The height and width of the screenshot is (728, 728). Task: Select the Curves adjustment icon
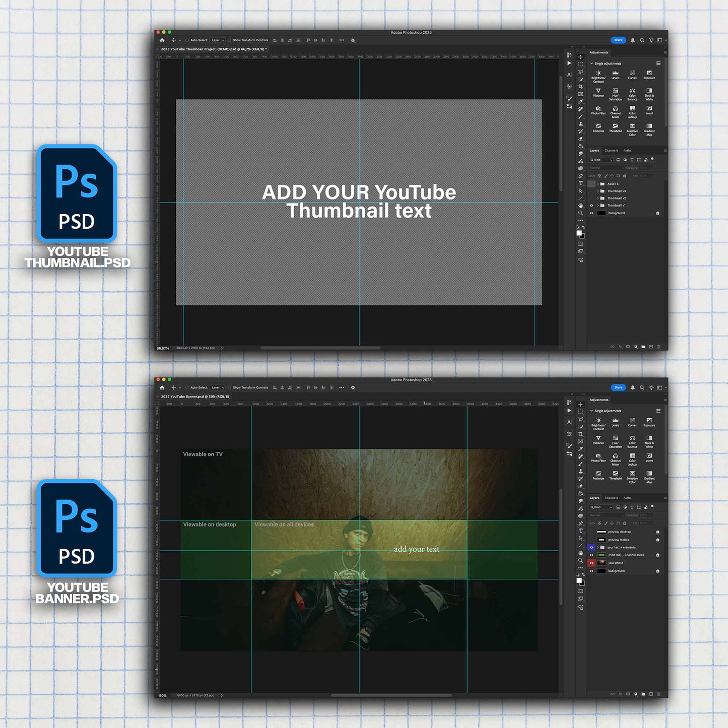(x=632, y=73)
